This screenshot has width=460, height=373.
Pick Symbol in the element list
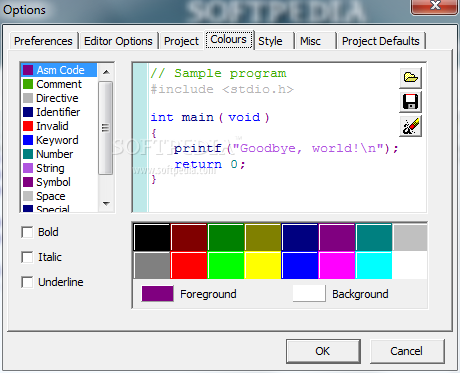59,182
